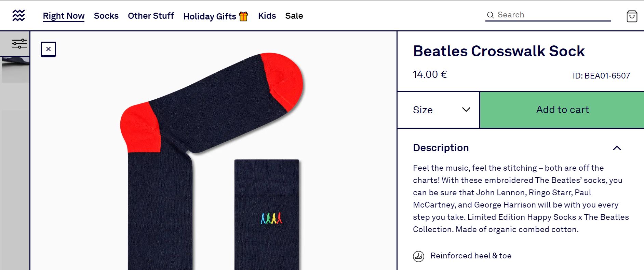644x270 pixels.
Task: Open the Holiday Gifts section
Action: pyautogui.click(x=215, y=16)
